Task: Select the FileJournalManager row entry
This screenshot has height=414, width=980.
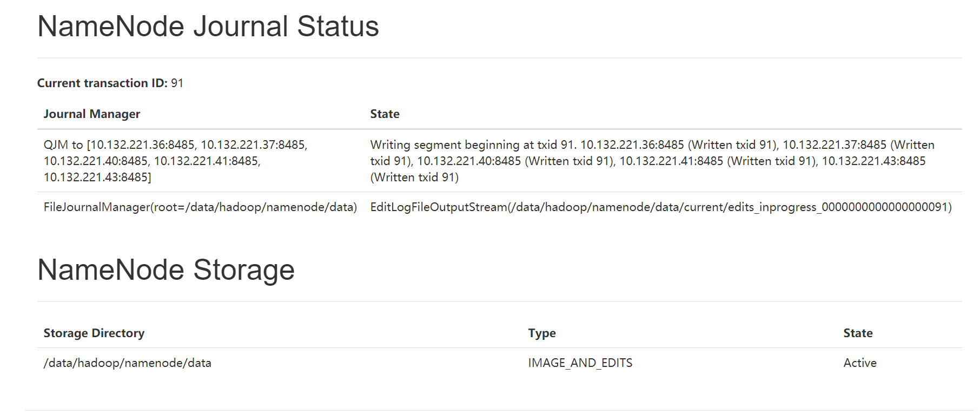Action: pos(200,207)
